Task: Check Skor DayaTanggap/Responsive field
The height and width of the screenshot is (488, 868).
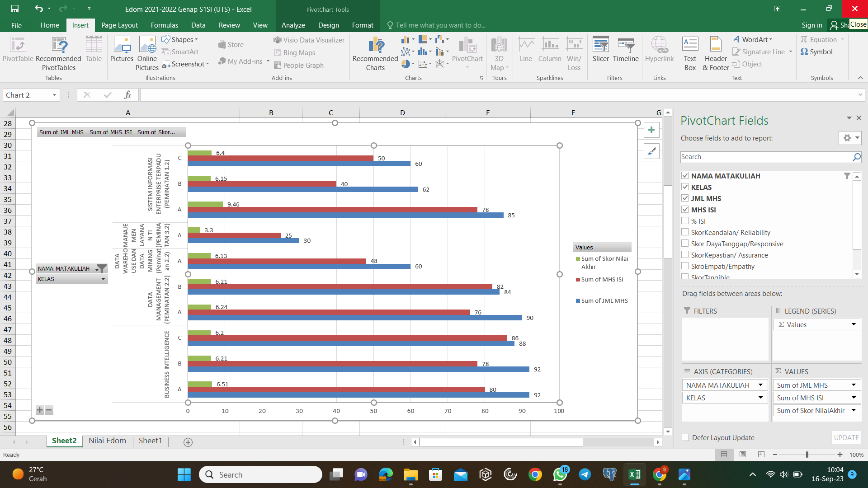Action: tap(685, 244)
